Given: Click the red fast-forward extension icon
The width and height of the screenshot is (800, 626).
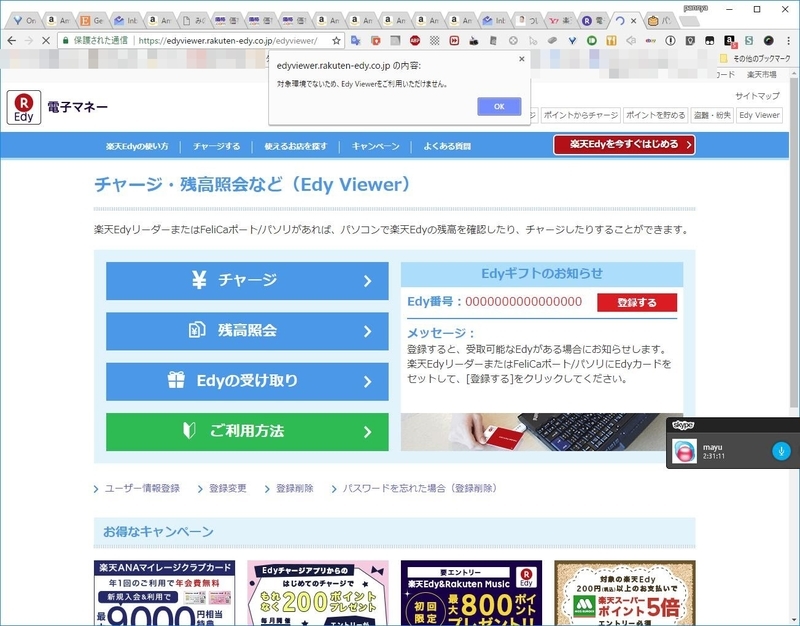Looking at the screenshot, I should pos(454,40).
